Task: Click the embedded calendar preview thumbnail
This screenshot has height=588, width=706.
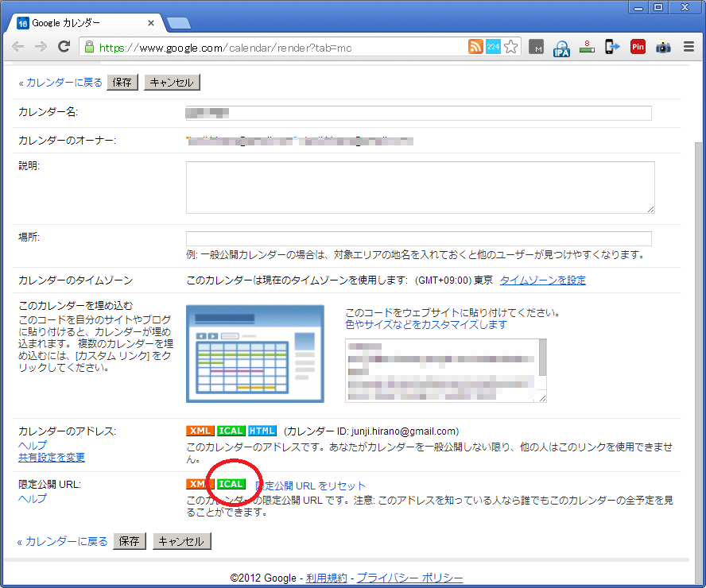Action: 255,354
